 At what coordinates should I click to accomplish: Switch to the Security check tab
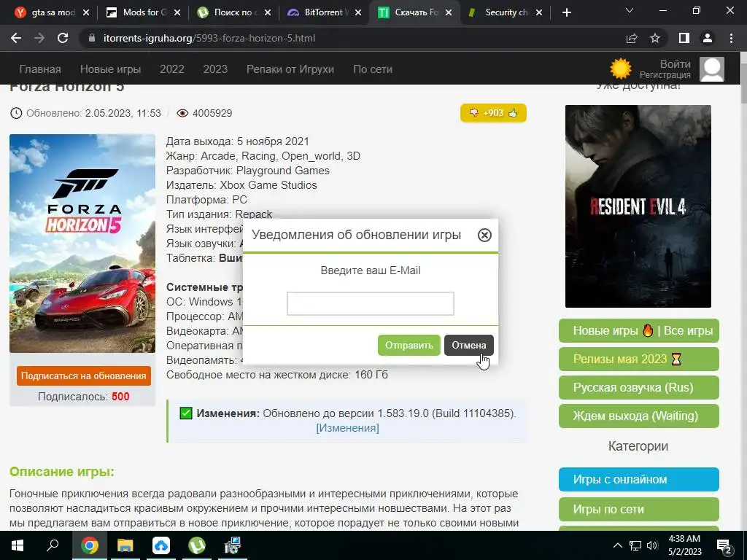click(506, 12)
